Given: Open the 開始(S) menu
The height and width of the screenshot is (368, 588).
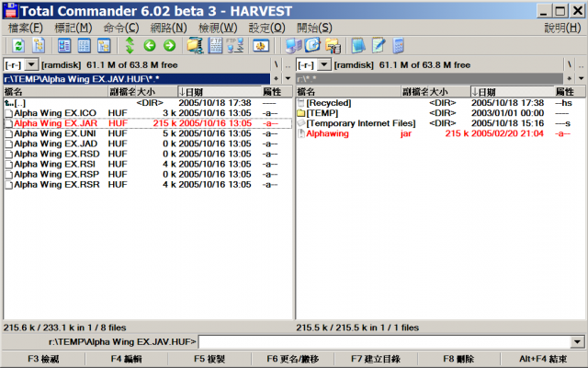Looking at the screenshot, I should click(x=314, y=28).
